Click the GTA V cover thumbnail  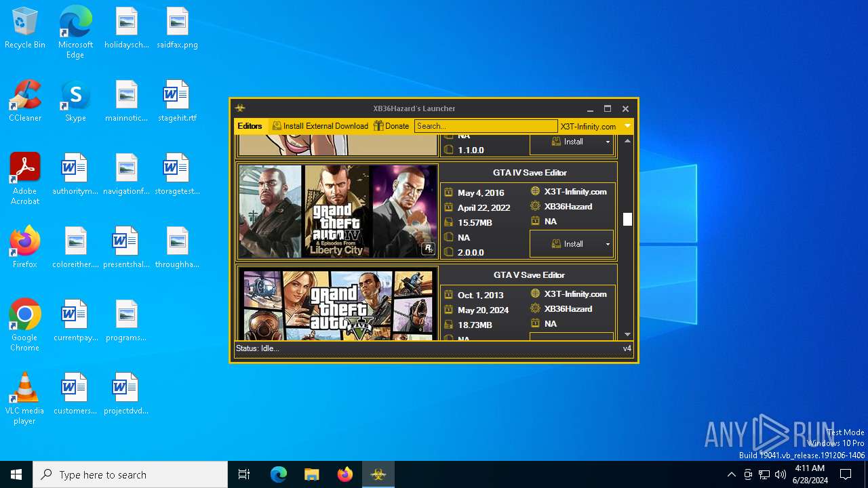tap(338, 303)
